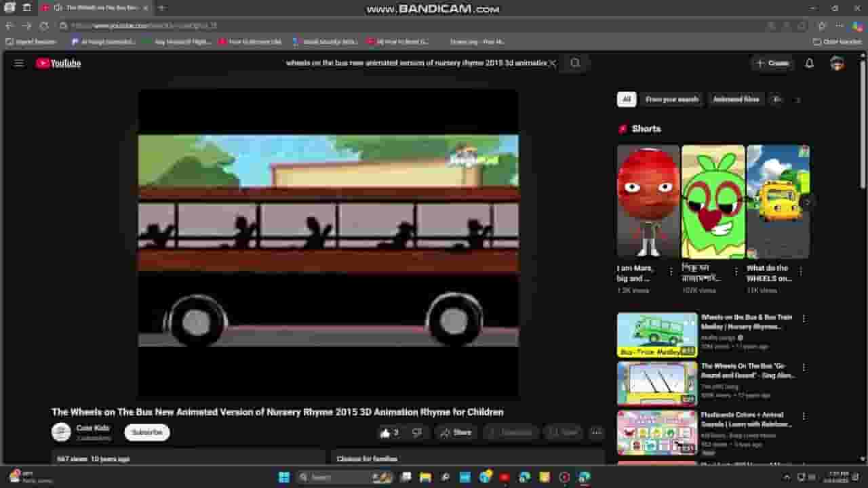
Task: Open the browser settings and more menu
Action: pos(840,26)
